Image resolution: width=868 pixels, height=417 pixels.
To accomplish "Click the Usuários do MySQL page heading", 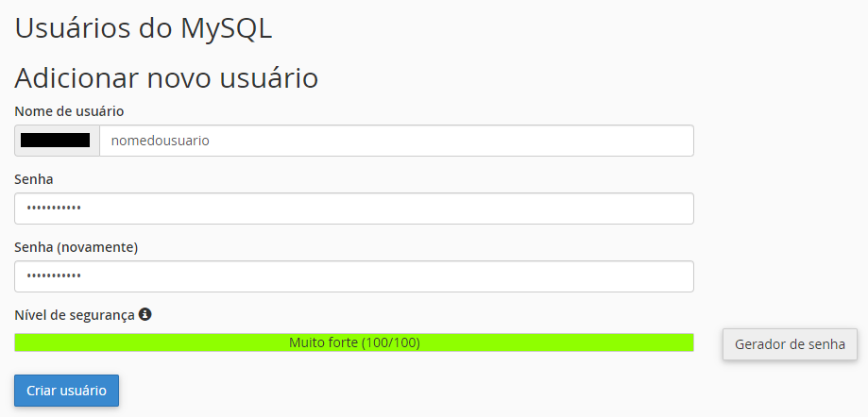I will click(144, 28).
